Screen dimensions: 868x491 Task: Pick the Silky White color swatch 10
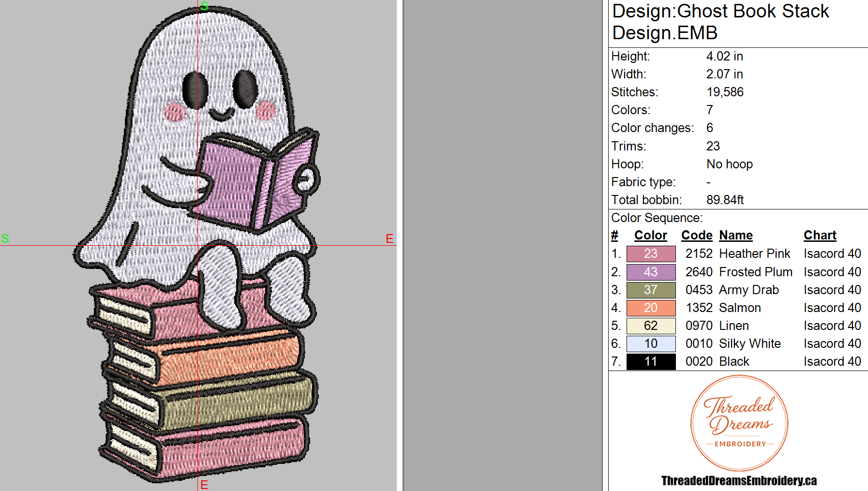651,343
